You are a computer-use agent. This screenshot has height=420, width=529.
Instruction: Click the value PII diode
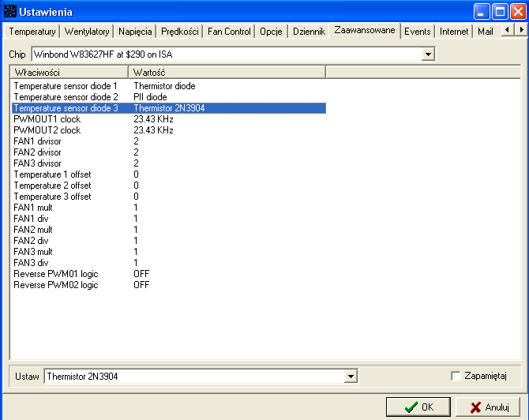pyautogui.click(x=150, y=97)
